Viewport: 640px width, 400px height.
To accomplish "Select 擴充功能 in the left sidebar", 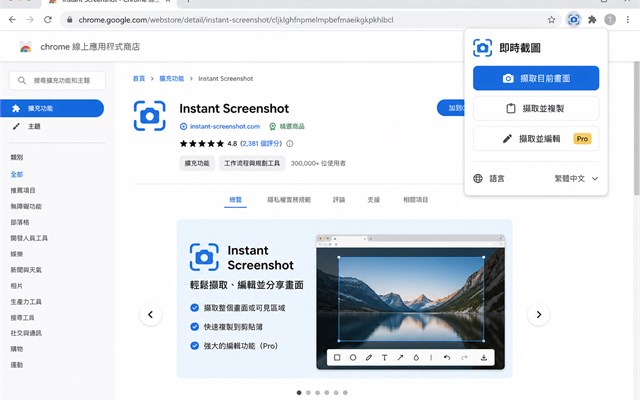I will [52, 108].
